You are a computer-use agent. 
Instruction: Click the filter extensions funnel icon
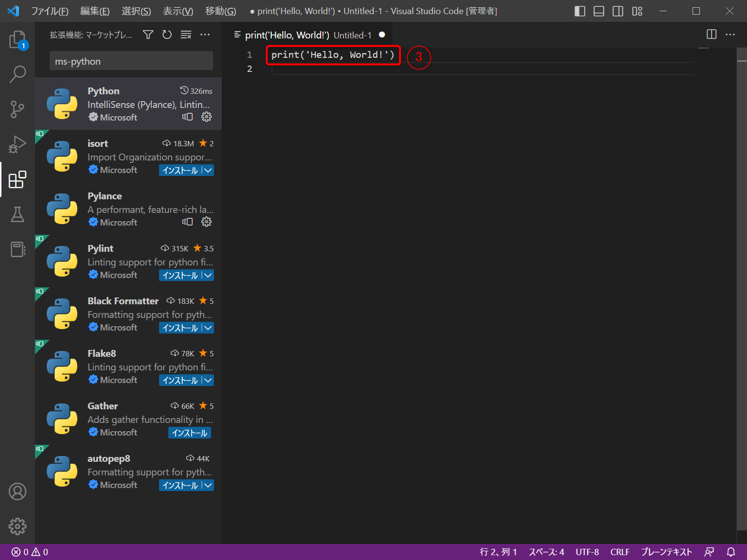click(x=148, y=35)
